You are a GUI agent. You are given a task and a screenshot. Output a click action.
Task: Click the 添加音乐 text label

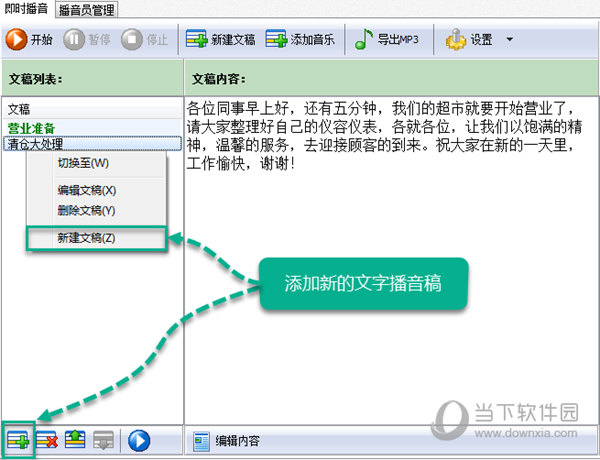coord(312,39)
